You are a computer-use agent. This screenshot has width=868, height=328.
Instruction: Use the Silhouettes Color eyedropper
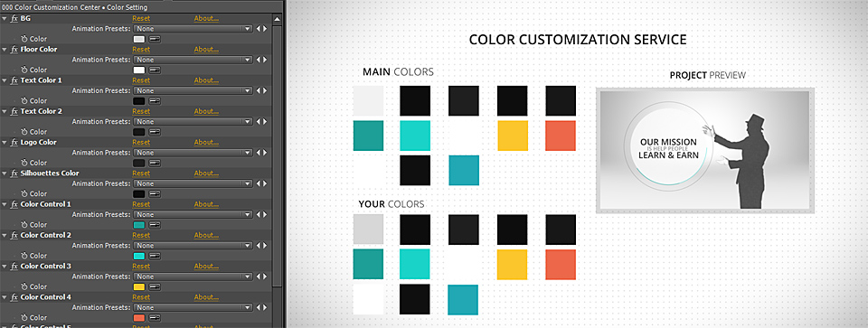pyautogui.click(x=155, y=194)
